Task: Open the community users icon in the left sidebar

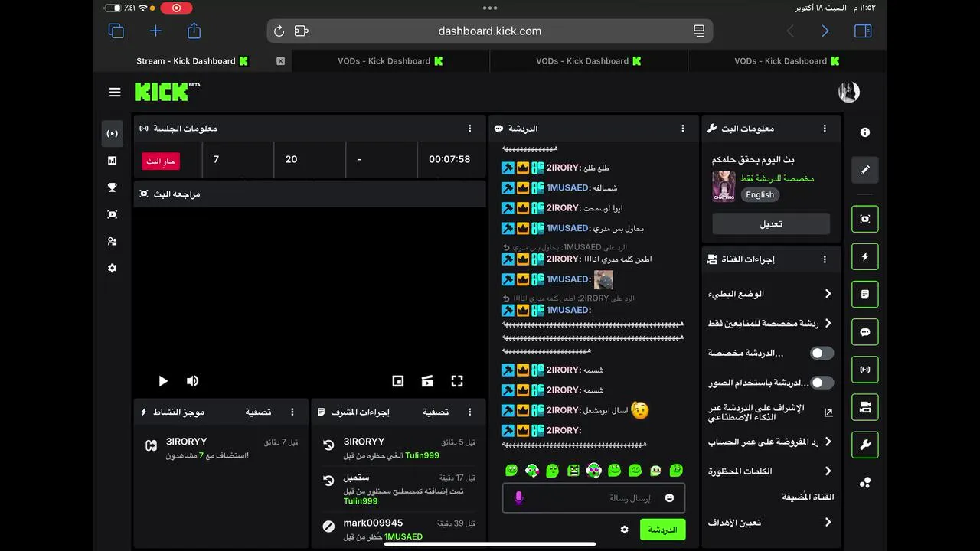Action: [x=112, y=241]
